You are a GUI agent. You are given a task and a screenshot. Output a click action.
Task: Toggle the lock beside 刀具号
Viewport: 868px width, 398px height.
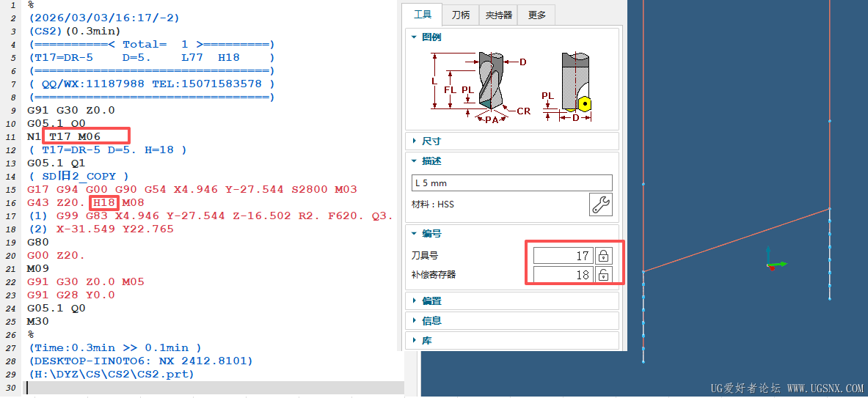603,256
